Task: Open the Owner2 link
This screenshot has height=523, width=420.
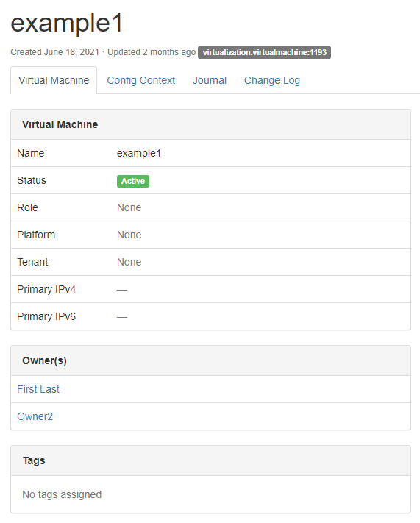Action: (35, 416)
